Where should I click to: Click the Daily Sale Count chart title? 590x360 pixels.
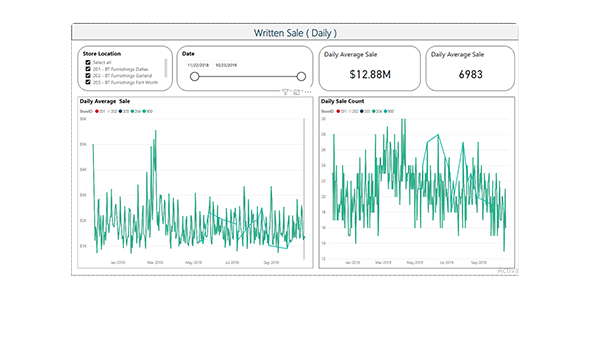pos(342,101)
